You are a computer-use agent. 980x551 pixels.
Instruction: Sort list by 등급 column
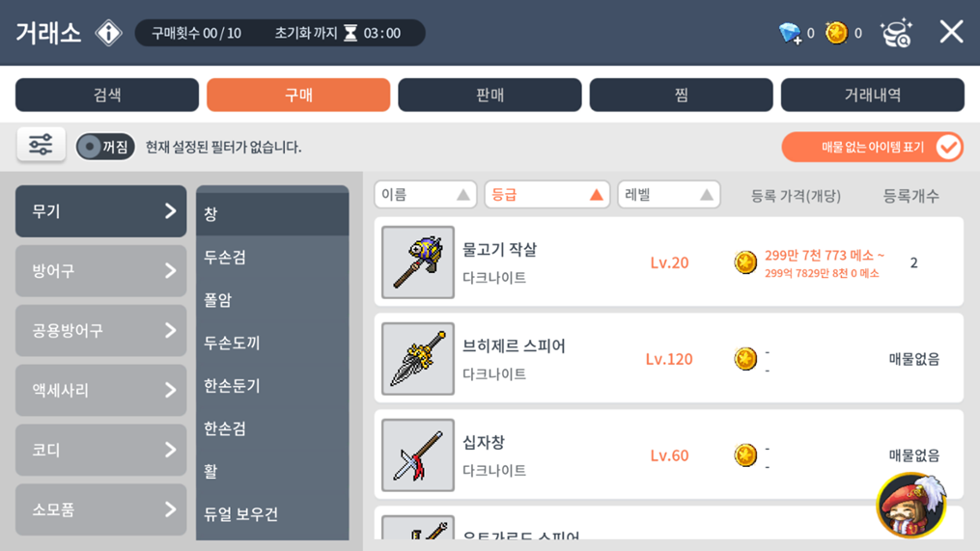point(546,195)
